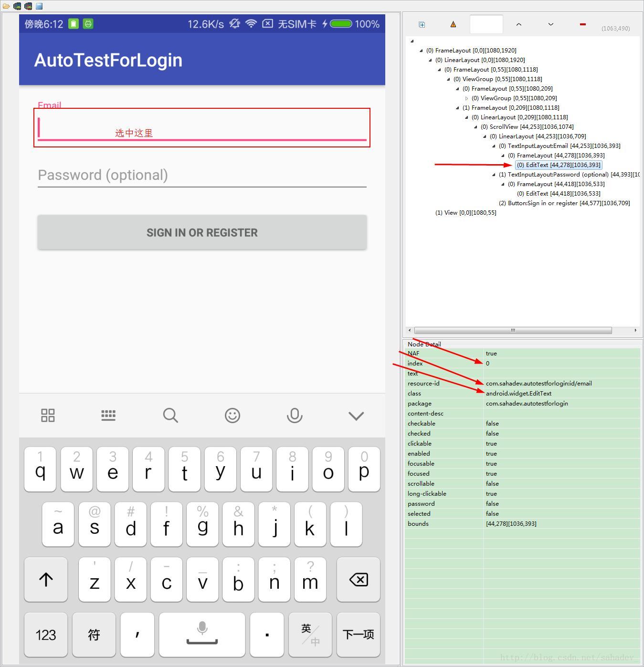The width and height of the screenshot is (644, 667).
Task: Click the SIGN IN OR REGISTER button
Action: [202, 232]
